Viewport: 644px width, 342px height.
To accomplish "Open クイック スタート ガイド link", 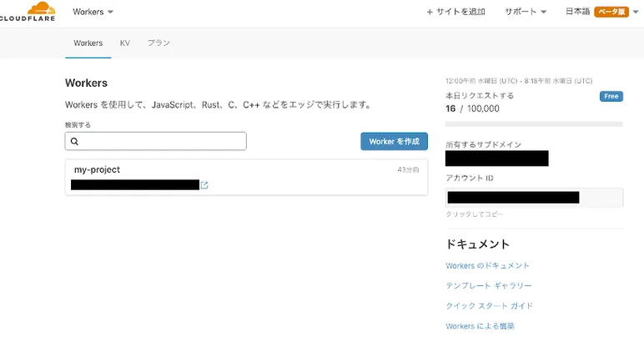I will pos(490,306).
